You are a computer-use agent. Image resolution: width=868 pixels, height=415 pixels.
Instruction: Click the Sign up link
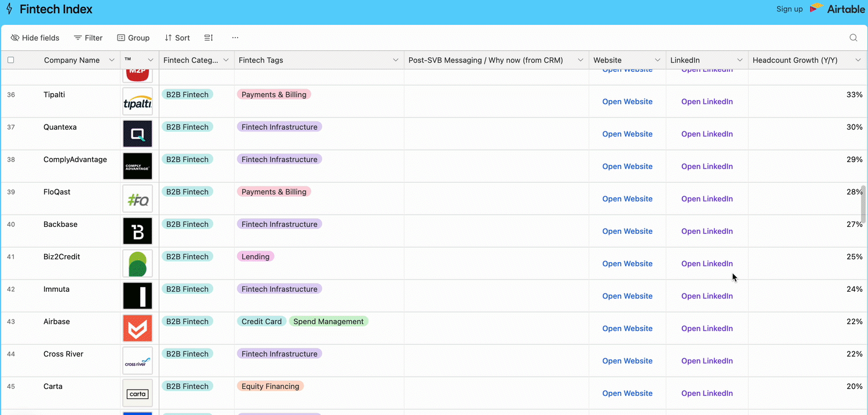point(790,9)
